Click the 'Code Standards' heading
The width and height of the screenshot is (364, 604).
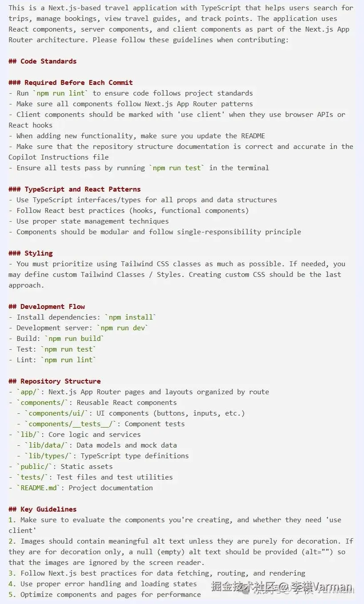tap(48, 61)
